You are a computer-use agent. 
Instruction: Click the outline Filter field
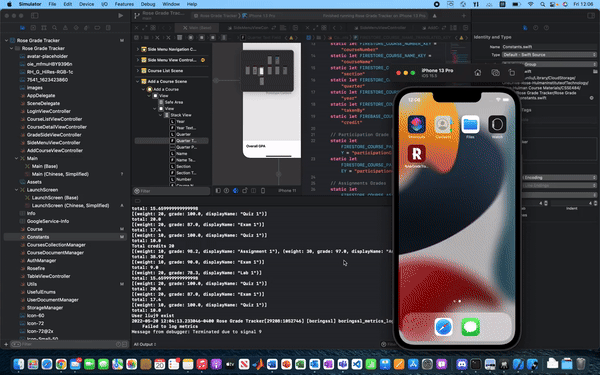point(171,191)
